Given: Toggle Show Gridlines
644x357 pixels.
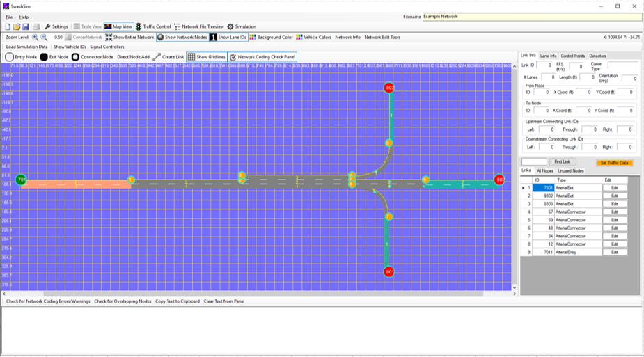Looking at the screenshot, I should click(207, 57).
